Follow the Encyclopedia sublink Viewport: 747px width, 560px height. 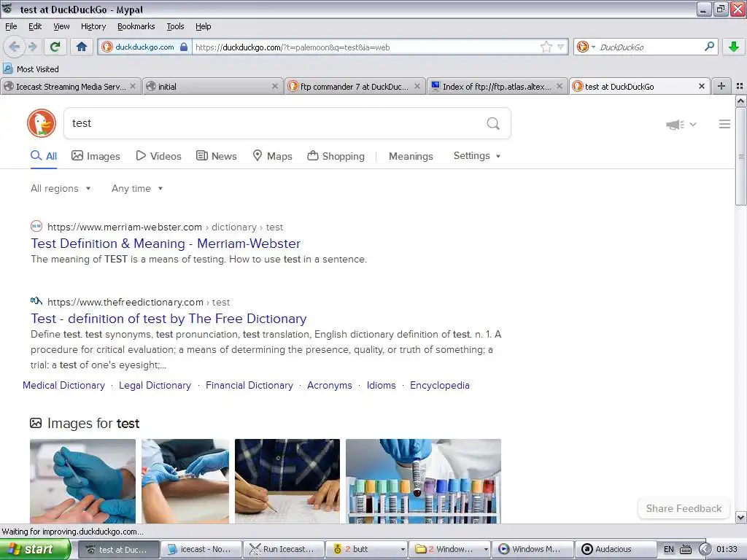pos(440,385)
